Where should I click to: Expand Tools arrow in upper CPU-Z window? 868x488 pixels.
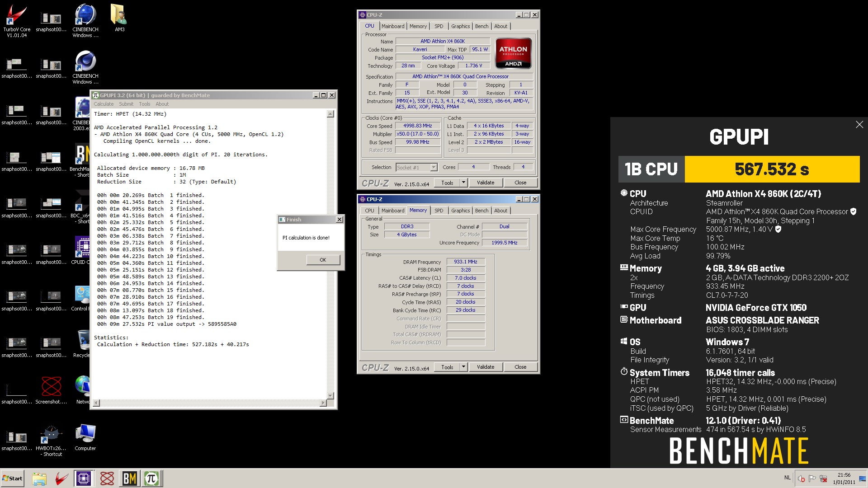(x=463, y=183)
